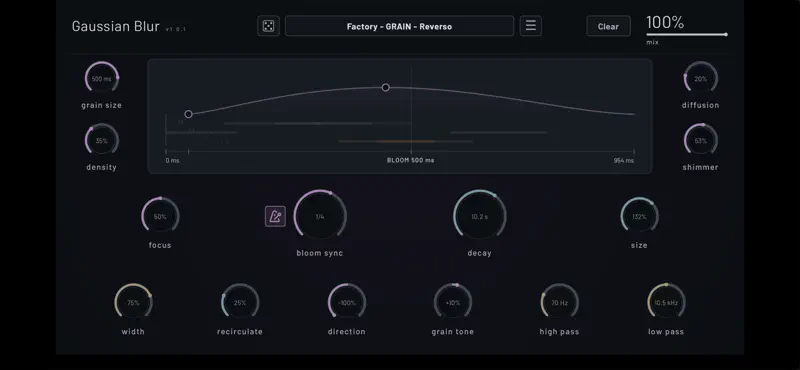
Task: Open the hamburger preset menu
Action: tap(531, 26)
